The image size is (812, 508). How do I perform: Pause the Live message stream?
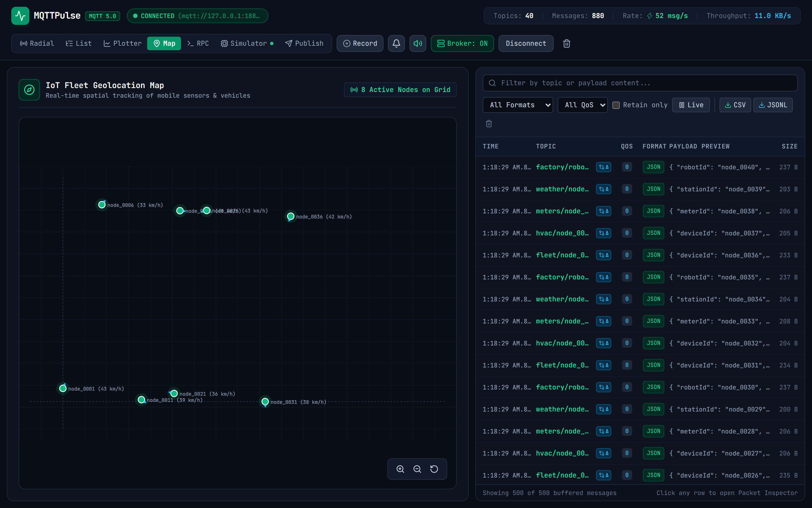(691, 105)
